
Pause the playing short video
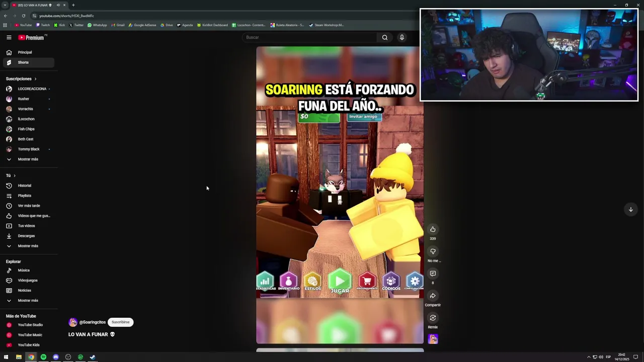[x=340, y=195]
